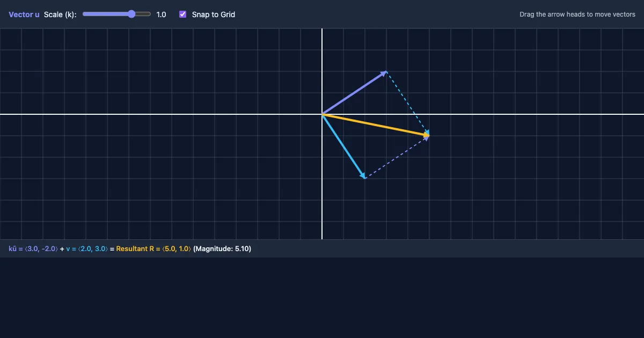This screenshot has width=644, height=338.
Task: Click the scale value '1.0'
Action: [161, 14]
